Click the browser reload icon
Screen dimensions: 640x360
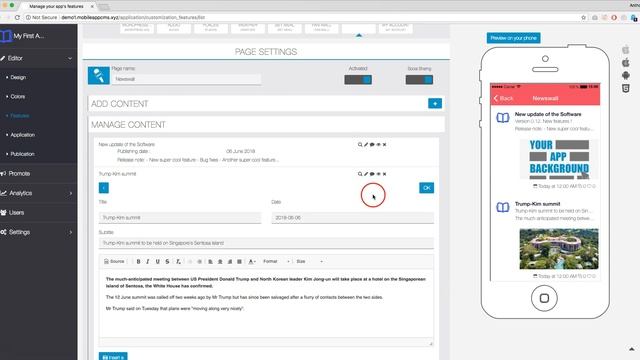(17, 18)
